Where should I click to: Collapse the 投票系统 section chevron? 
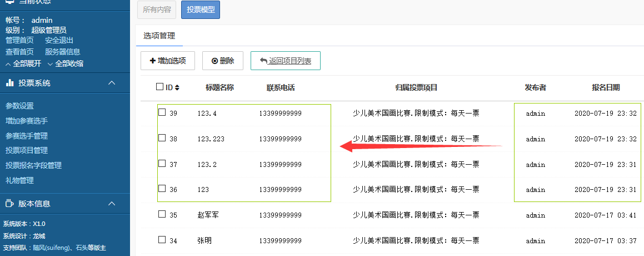click(112, 83)
